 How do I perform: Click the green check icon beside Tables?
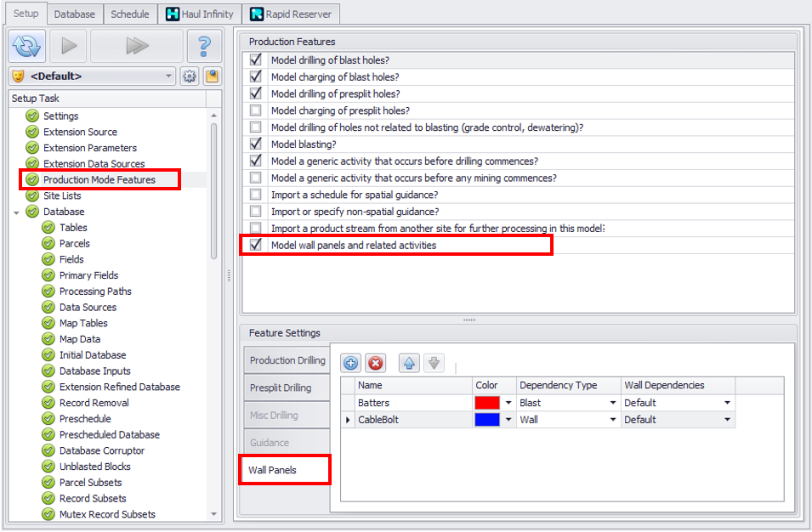pyautogui.click(x=48, y=228)
